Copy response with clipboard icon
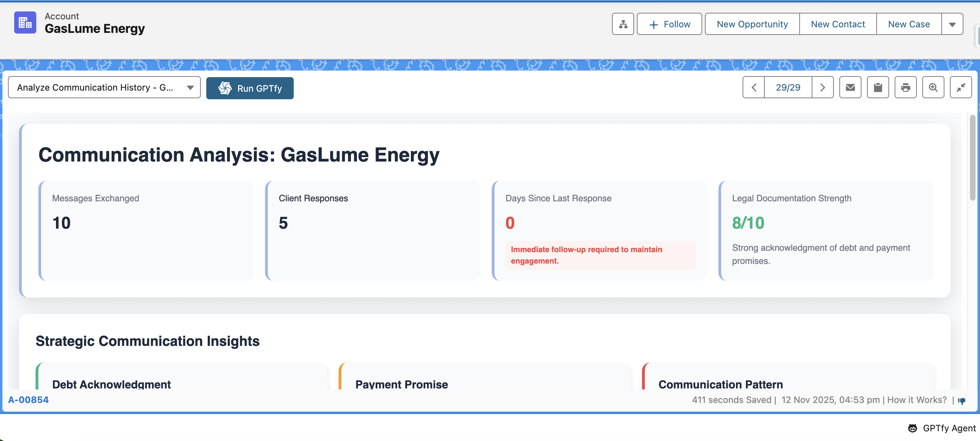The image size is (980, 441). [878, 88]
